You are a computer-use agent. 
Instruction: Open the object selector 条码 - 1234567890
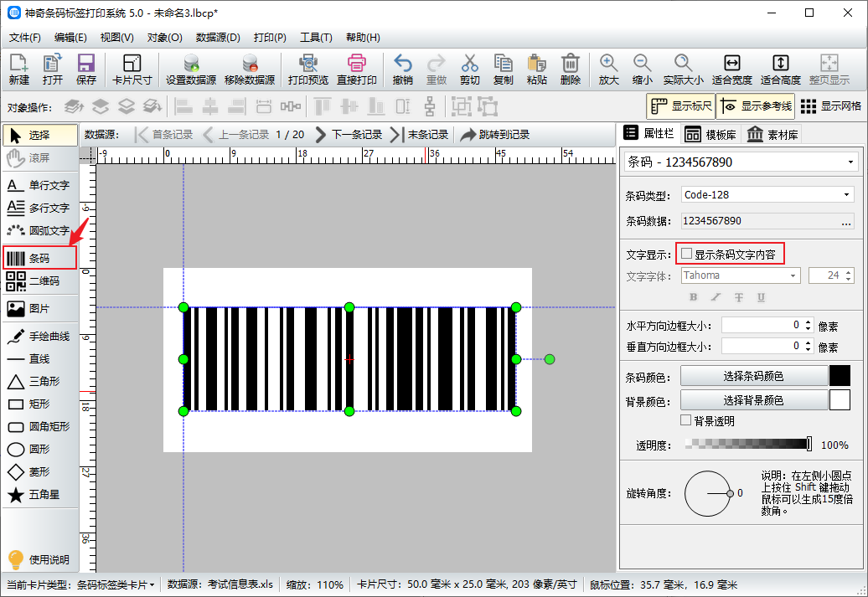tap(741, 162)
